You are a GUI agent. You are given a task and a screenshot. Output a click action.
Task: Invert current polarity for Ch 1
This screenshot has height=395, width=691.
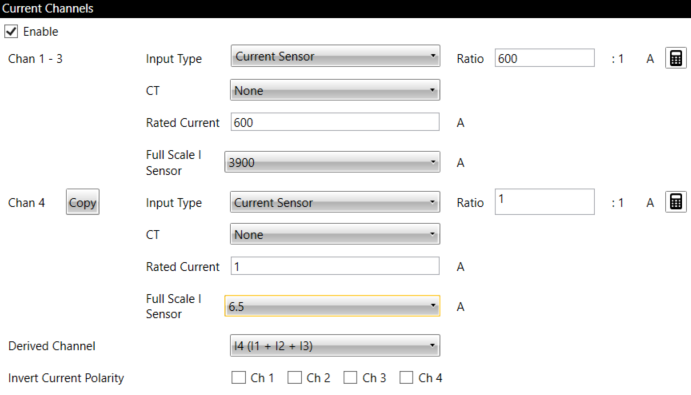click(x=238, y=377)
